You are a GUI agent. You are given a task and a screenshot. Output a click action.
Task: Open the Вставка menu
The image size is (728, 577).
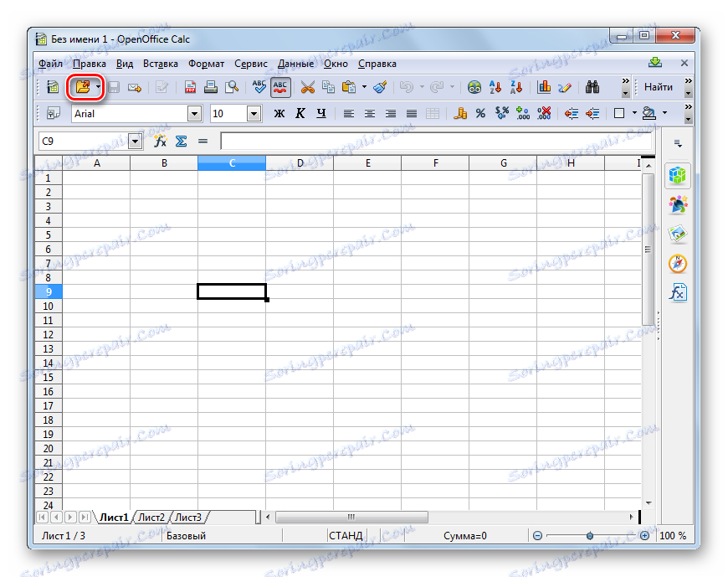click(160, 64)
